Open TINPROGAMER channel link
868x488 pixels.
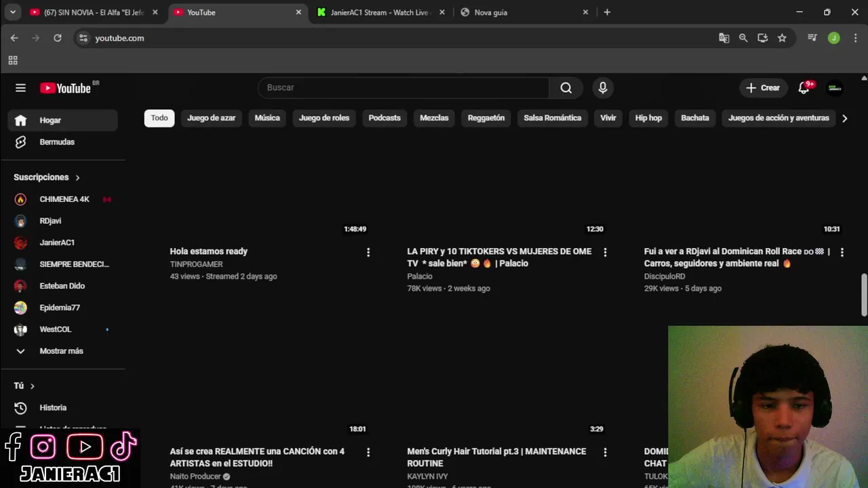[x=196, y=264]
